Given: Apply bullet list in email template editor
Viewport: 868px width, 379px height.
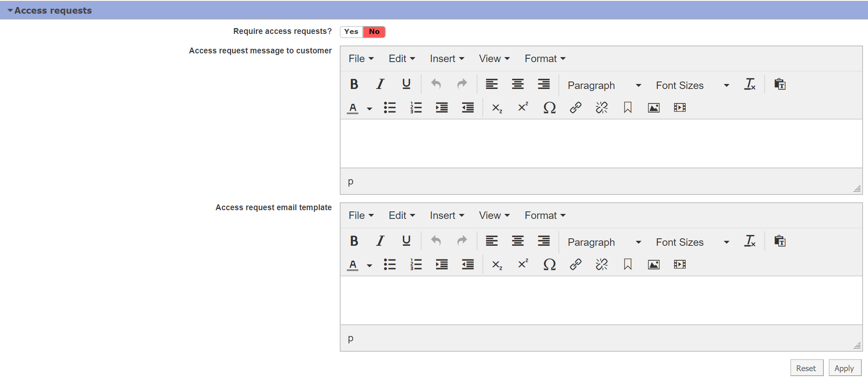Looking at the screenshot, I should pyautogui.click(x=389, y=264).
